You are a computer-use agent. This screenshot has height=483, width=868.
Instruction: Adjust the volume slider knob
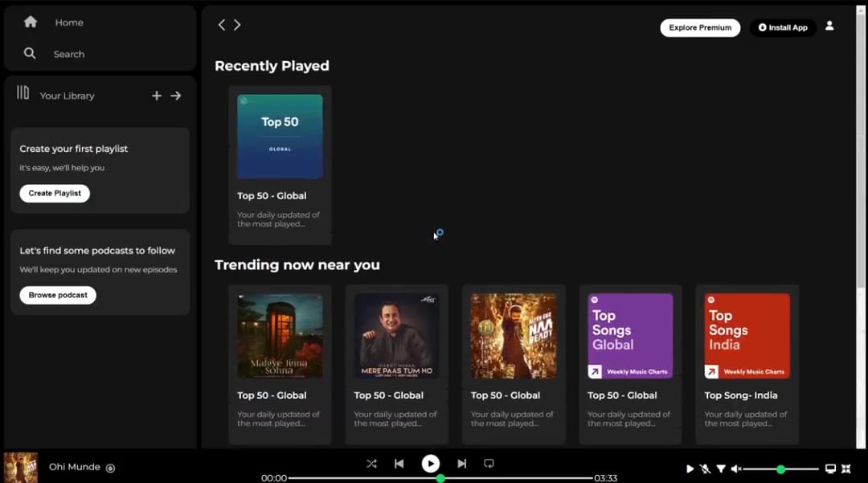click(780, 469)
